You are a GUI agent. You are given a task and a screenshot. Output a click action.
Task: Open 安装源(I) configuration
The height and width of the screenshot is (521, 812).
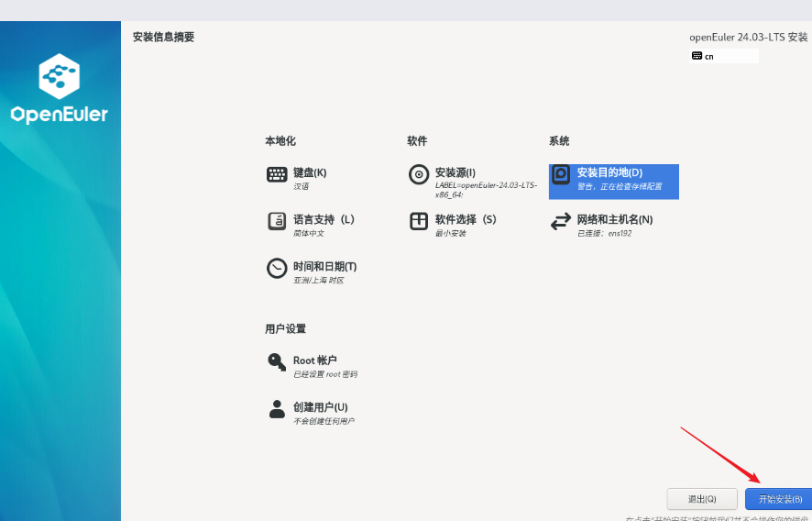click(473, 182)
